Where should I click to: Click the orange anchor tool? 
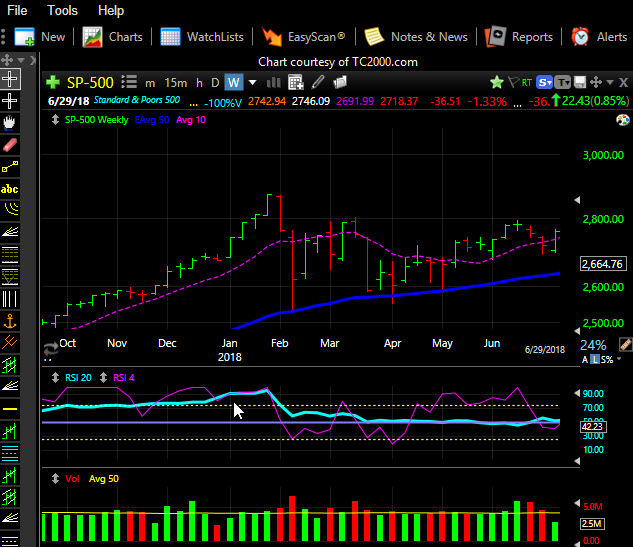click(10, 321)
